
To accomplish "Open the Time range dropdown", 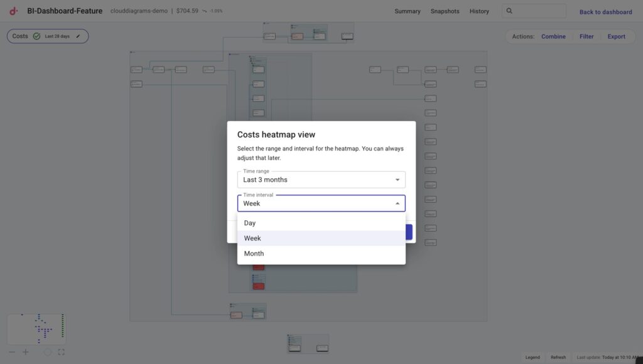I will 321,179.
